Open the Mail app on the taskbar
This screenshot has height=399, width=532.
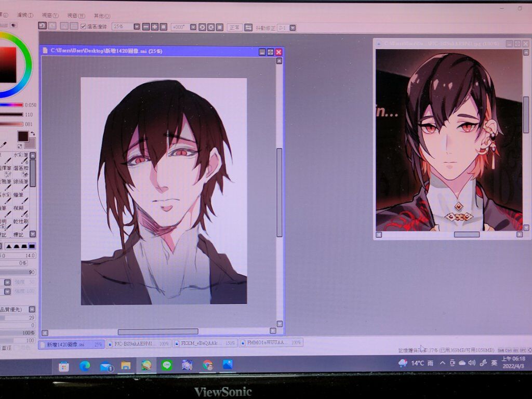pos(106,366)
